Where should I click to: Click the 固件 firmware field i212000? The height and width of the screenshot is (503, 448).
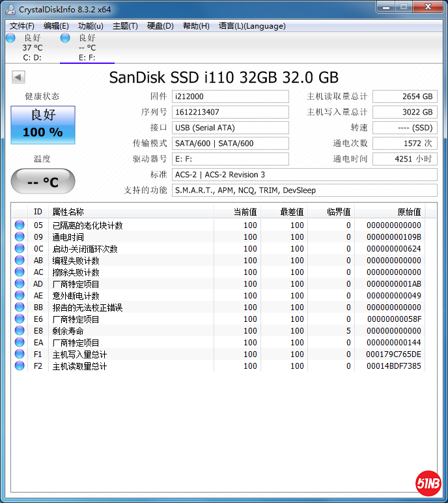point(230,96)
